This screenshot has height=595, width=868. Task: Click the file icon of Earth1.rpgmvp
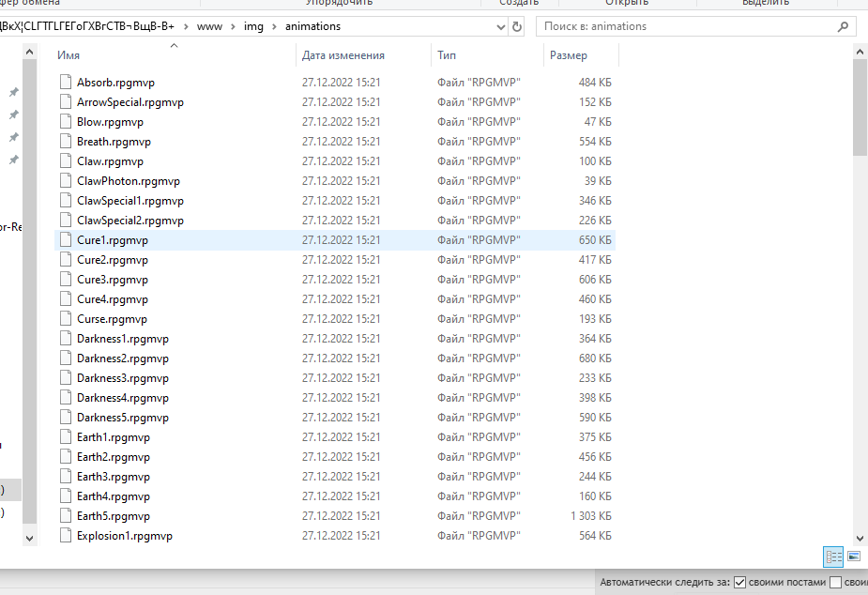66,436
